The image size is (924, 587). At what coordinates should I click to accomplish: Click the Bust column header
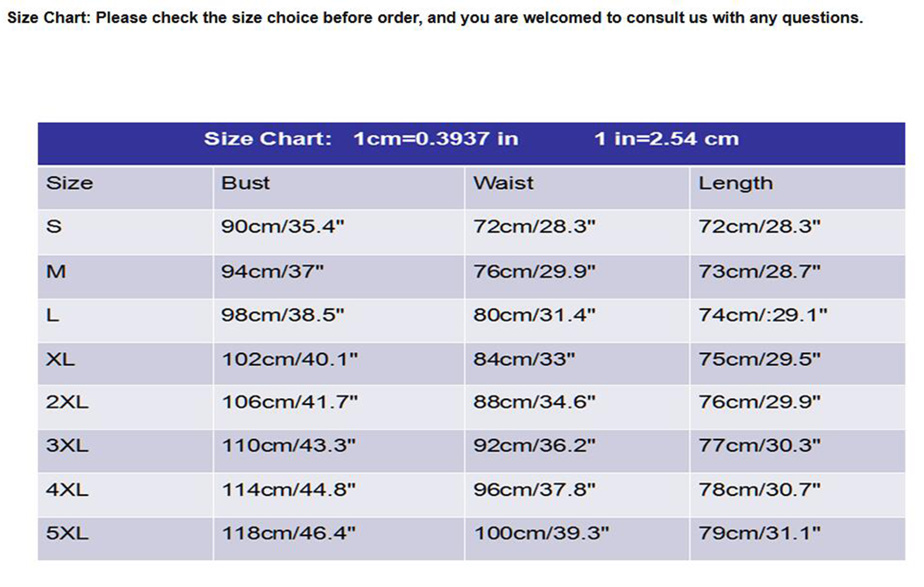245,183
